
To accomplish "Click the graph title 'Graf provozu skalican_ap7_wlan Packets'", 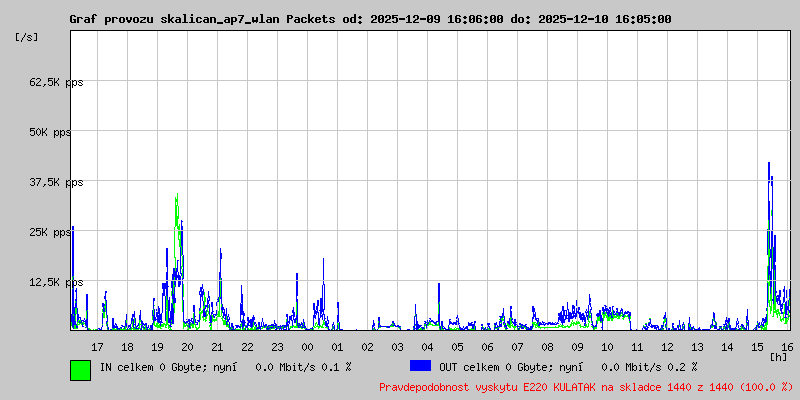I will pyautogui.click(x=202, y=19).
